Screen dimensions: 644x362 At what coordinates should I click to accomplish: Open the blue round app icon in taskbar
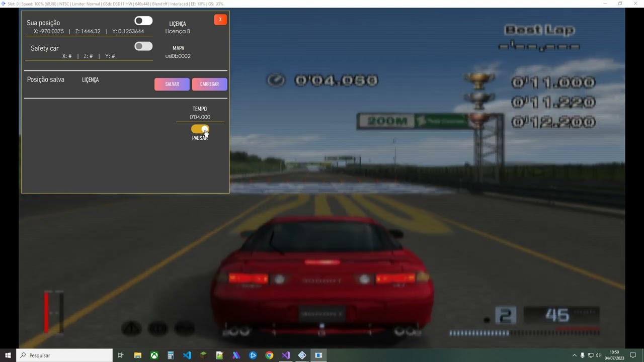coord(253,355)
